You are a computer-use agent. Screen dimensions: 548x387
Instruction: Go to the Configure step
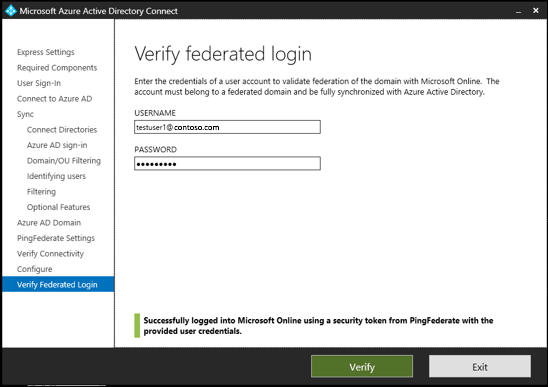(35, 269)
